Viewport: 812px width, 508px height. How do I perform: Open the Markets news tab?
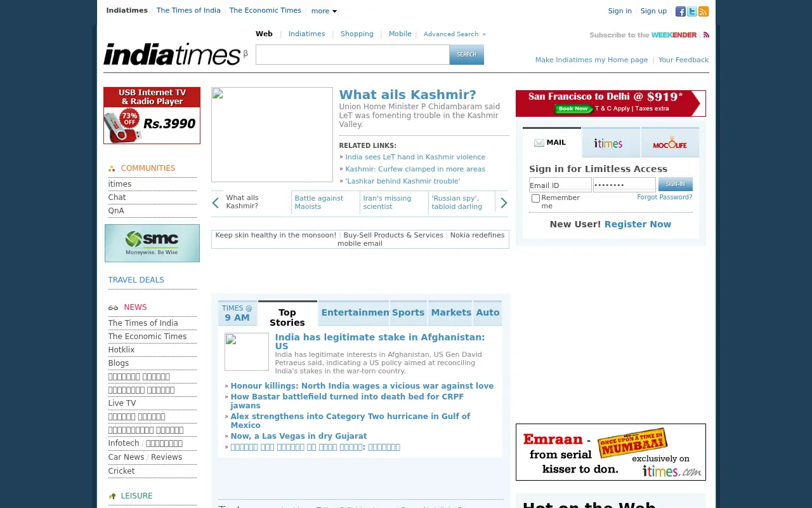pyautogui.click(x=450, y=313)
